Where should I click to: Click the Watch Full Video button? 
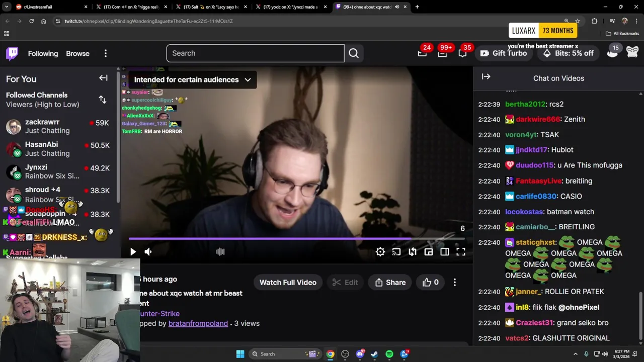point(288,283)
